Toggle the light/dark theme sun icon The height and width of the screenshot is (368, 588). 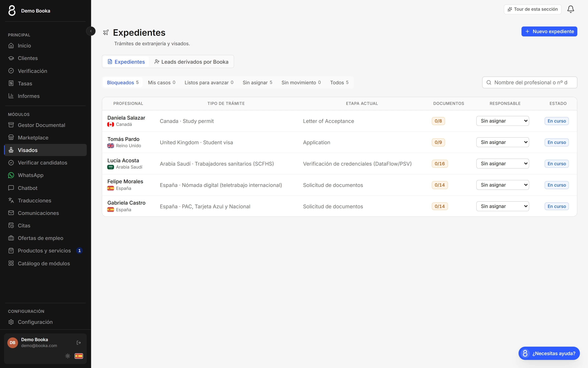tap(68, 356)
